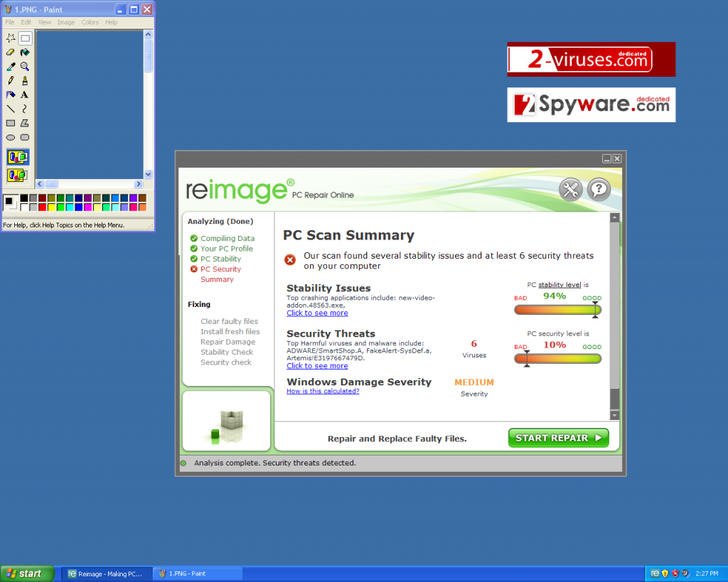
Task: Click 'Click to see more' under Stability Issues
Action: (x=317, y=313)
